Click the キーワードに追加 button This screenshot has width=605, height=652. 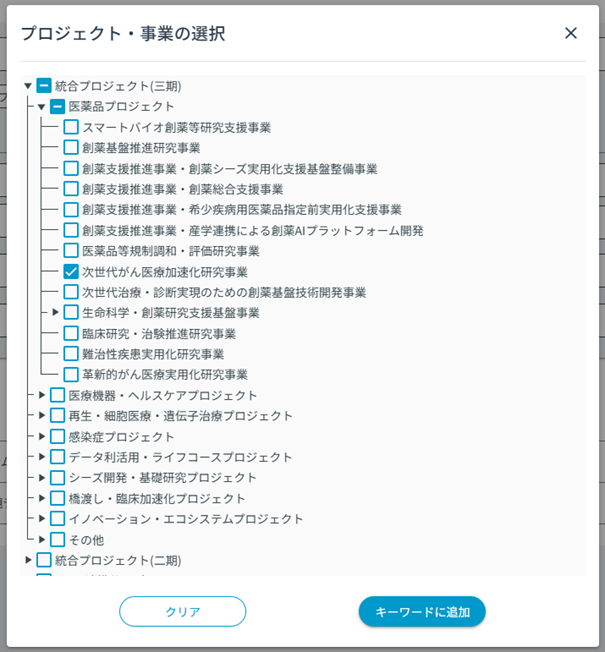[422, 612]
